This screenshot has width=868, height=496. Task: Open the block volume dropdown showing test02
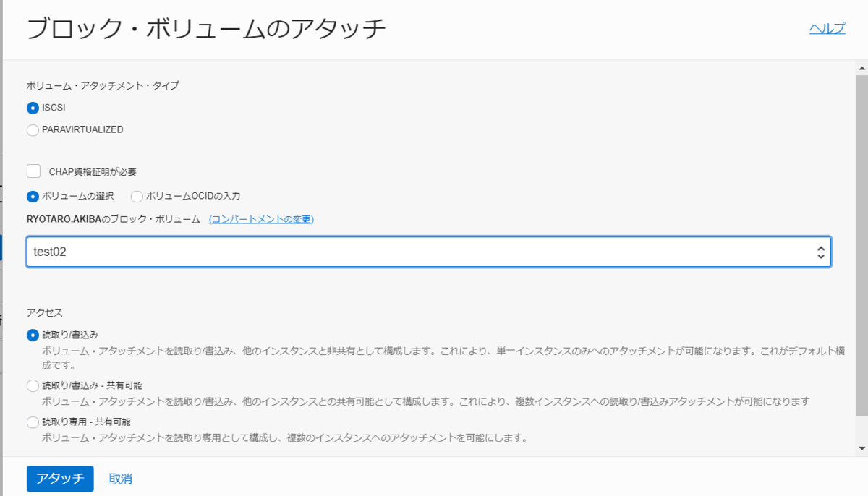[430, 252]
